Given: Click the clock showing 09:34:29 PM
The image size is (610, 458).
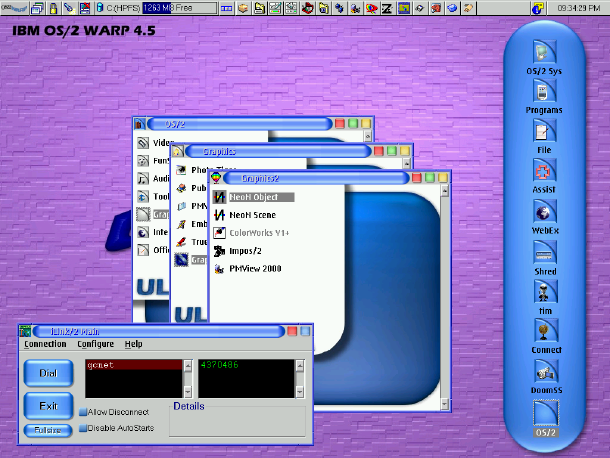Looking at the screenshot, I should [x=578, y=8].
